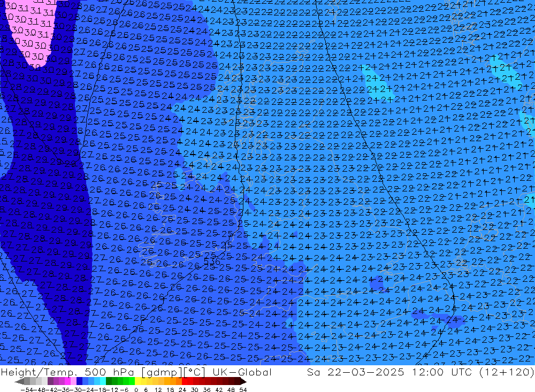Screen dimensions: 535x392
Task: Click the '-54' legend scale label
Action: [27, 390]
